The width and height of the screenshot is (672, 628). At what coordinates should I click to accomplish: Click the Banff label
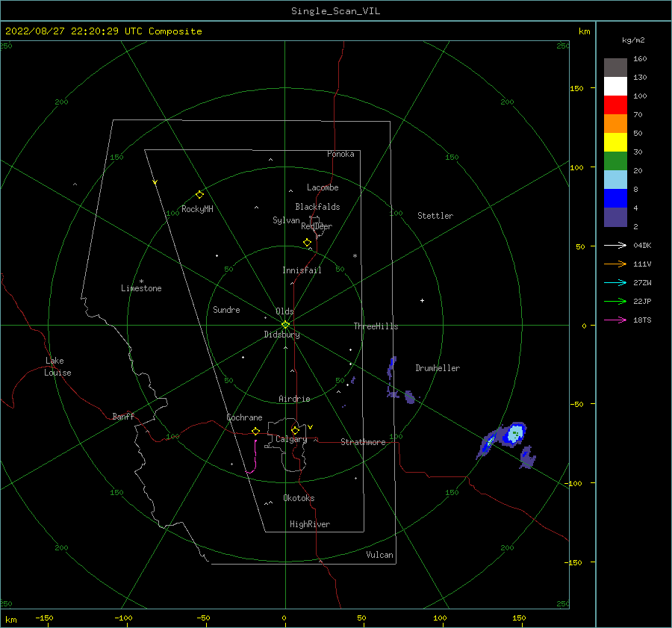click(x=123, y=416)
